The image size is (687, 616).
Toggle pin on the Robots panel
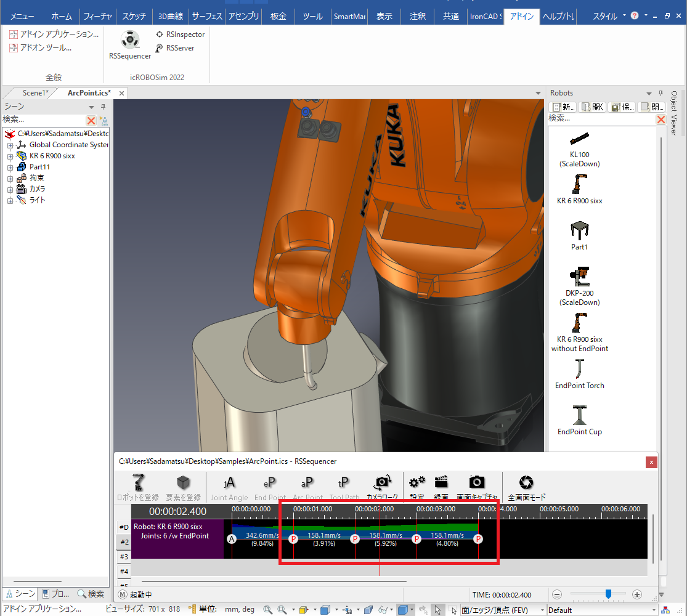click(661, 94)
